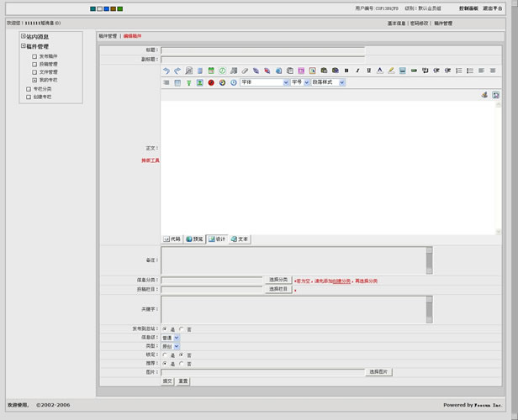Click the yellow highlighter pen icon
This screenshot has width=518, height=420.
tap(391, 71)
